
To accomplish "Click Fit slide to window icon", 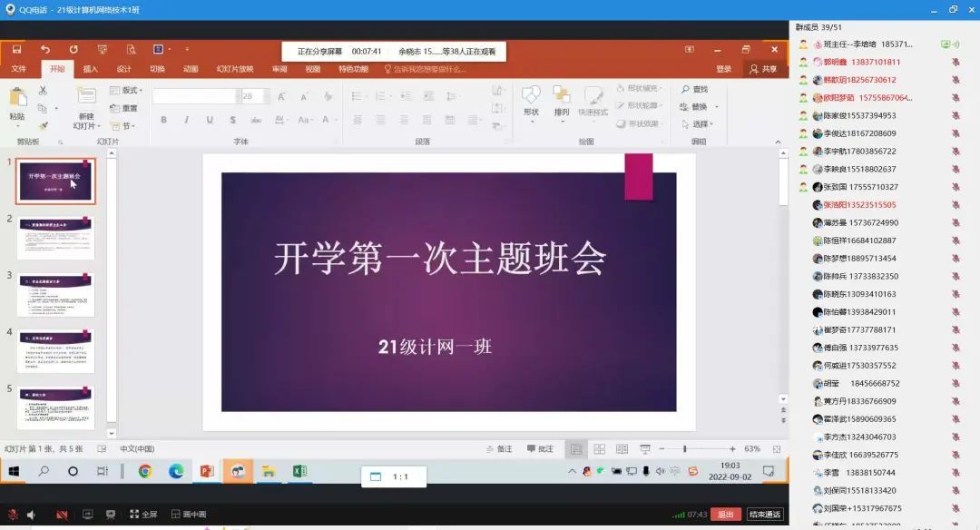I will tap(777, 448).
